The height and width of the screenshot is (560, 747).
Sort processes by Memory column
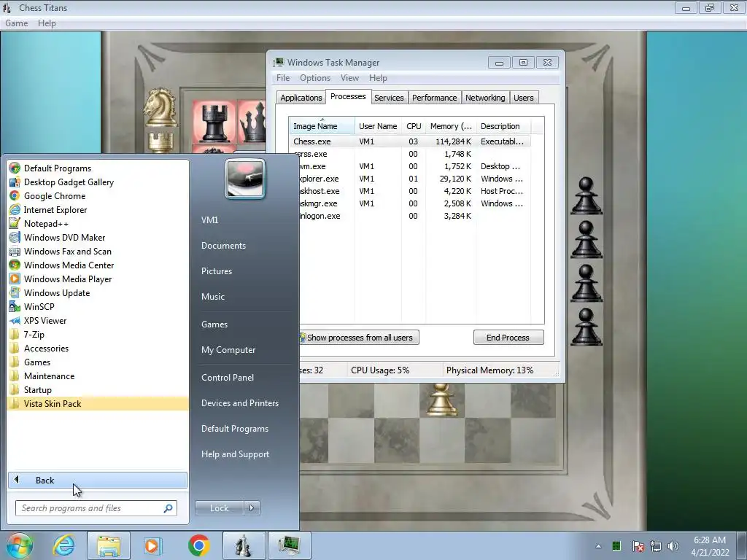(x=451, y=126)
